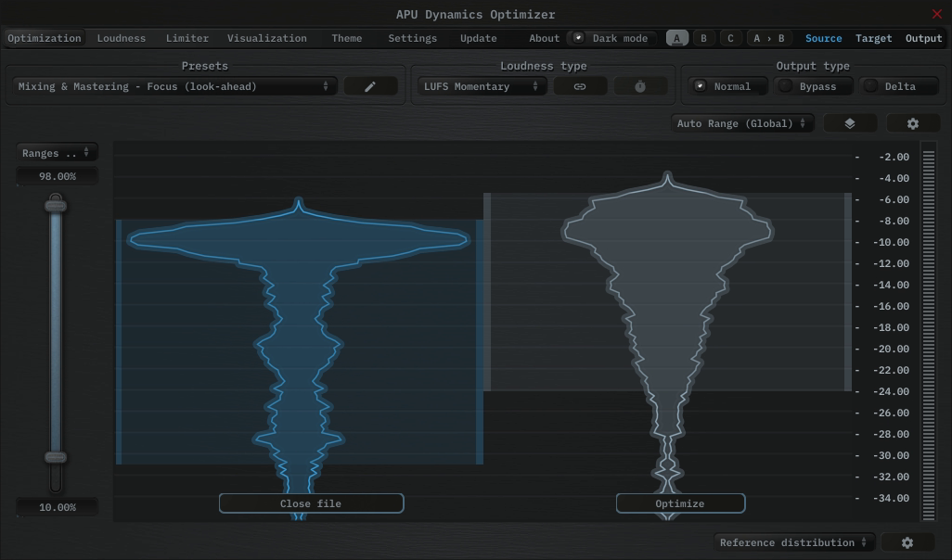Click the upper range slider handle

coord(57,205)
